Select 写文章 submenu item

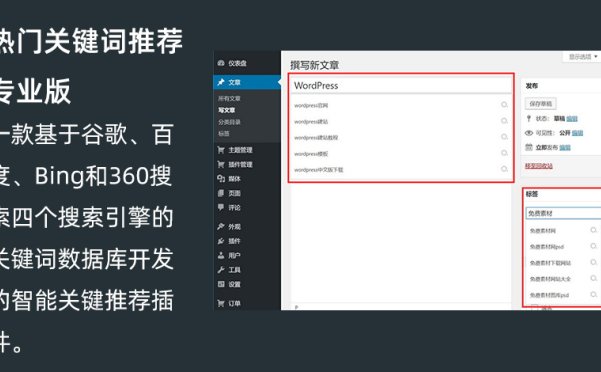[x=227, y=110]
